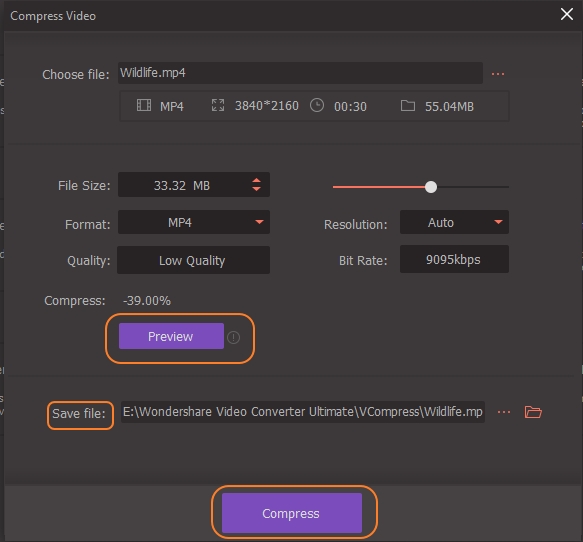Click the 3840*2160 resolution text
The height and width of the screenshot is (542, 583).
(267, 106)
